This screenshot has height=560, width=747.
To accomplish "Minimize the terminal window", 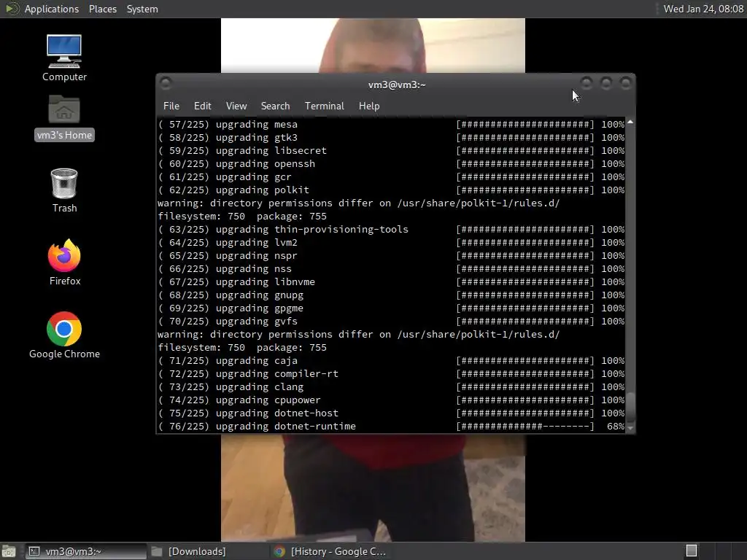I will coord(587,83).
